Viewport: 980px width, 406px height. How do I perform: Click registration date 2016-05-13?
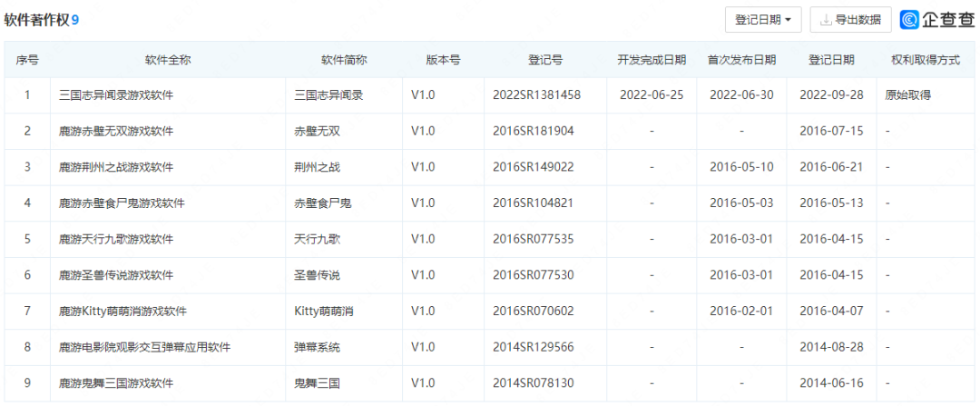pos(831,203)
